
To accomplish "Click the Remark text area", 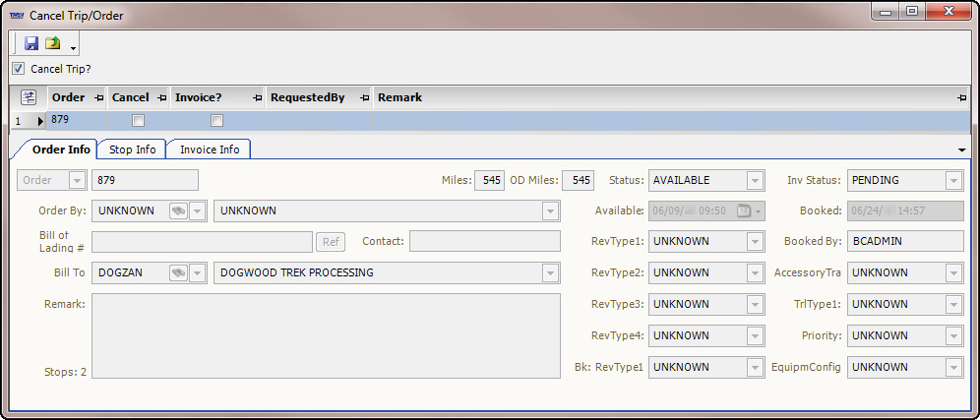I will 327,336.
